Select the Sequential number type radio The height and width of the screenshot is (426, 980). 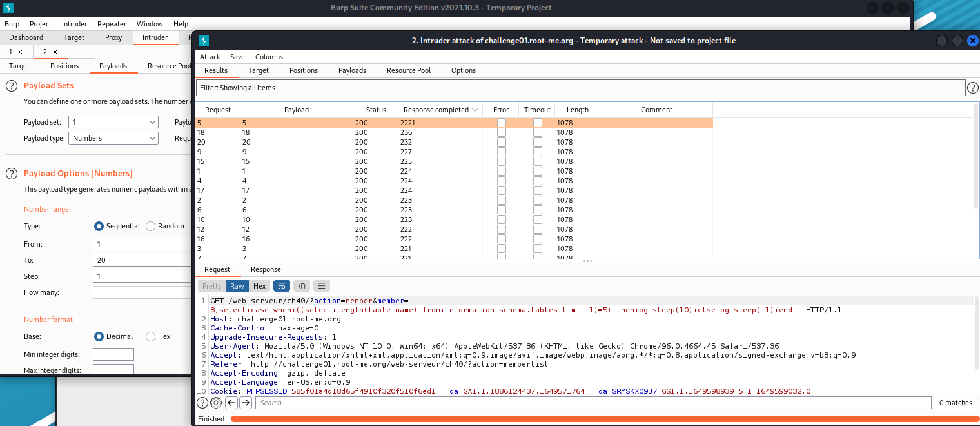point(99,227)
